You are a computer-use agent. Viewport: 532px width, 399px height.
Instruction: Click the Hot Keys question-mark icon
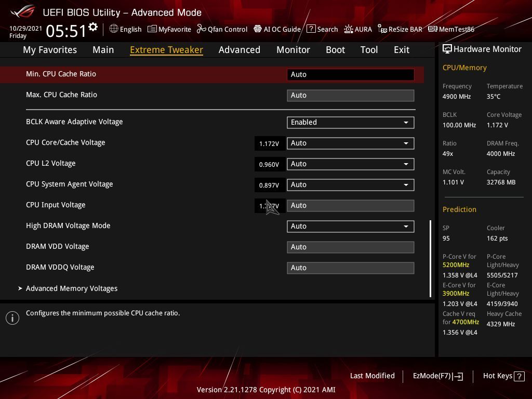(519, 376)
